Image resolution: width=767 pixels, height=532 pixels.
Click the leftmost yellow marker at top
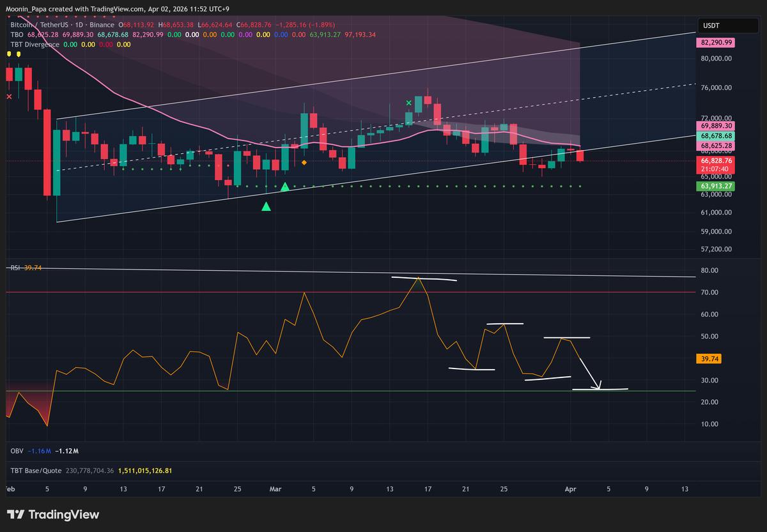click(x=8, y=54)
